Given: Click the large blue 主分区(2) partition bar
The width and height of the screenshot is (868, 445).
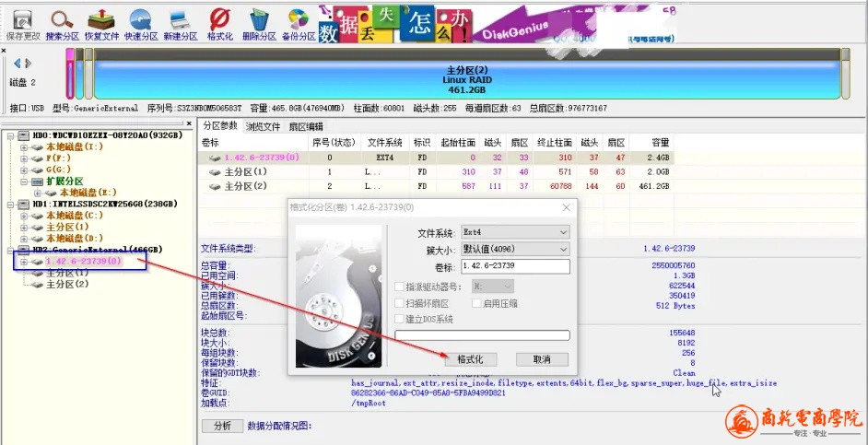Looking at the screenshot, I should click(466, 79).
